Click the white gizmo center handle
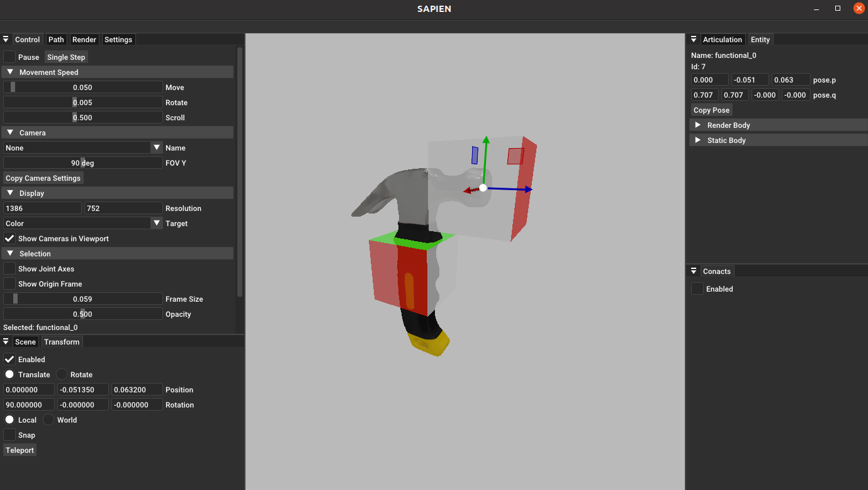 point(483,188)
